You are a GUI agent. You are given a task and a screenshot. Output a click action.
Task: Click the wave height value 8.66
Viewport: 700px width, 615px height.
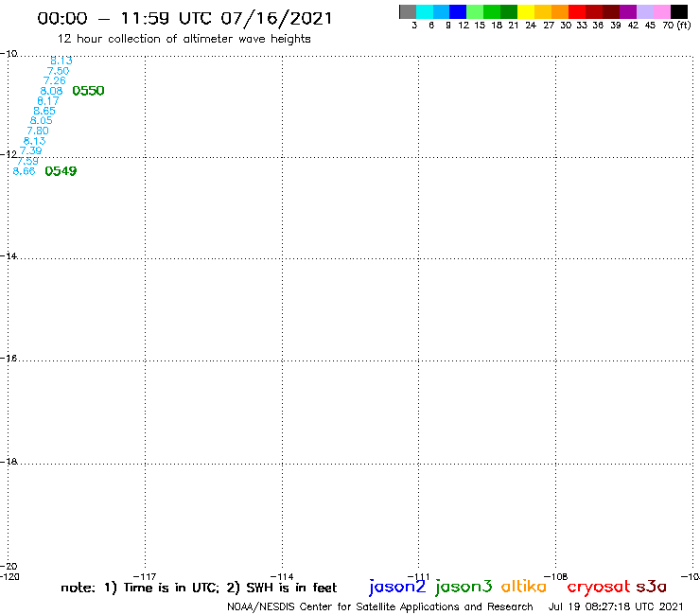click(x=24, y=171)
